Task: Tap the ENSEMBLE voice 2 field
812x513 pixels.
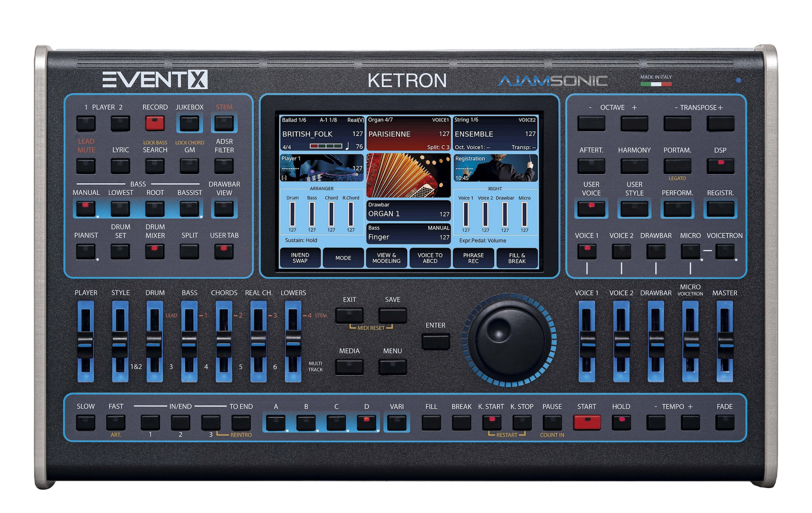Action: tap(495, 134)
